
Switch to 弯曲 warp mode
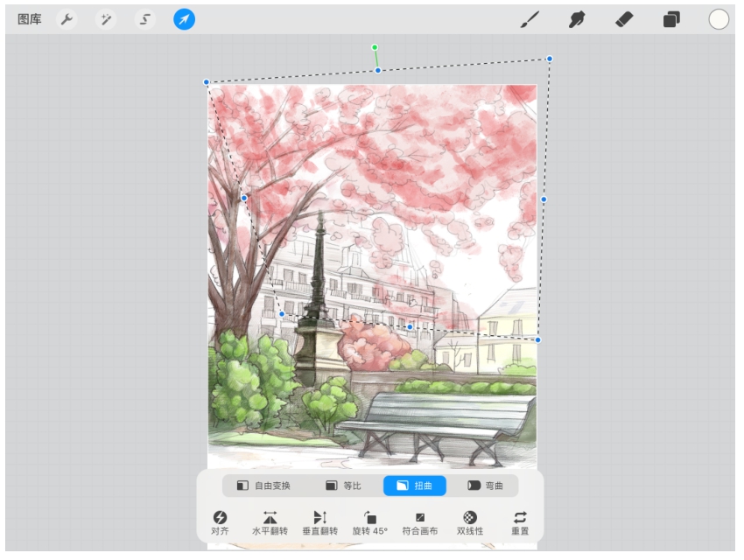486,486
